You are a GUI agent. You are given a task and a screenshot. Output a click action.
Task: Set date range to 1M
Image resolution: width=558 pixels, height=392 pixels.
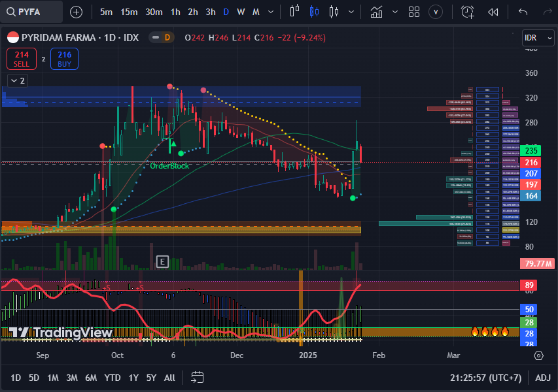click(x=53, y=378)
